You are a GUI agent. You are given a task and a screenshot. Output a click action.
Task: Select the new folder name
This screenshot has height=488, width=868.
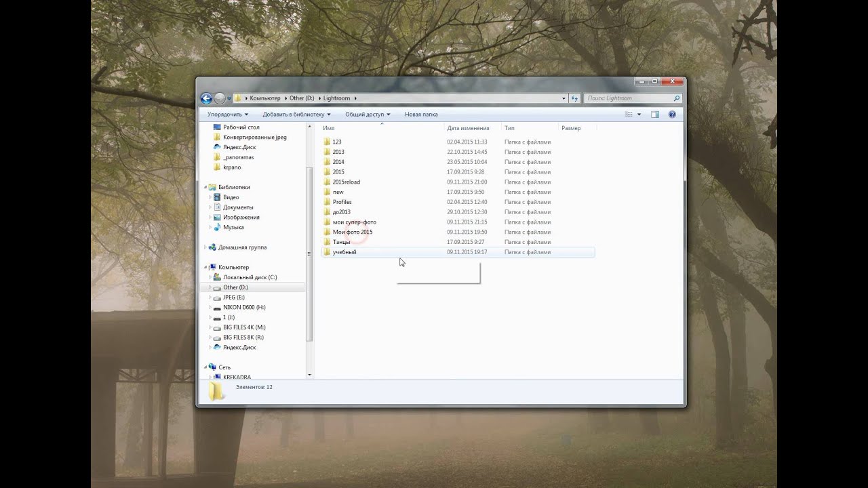[338, 192]
